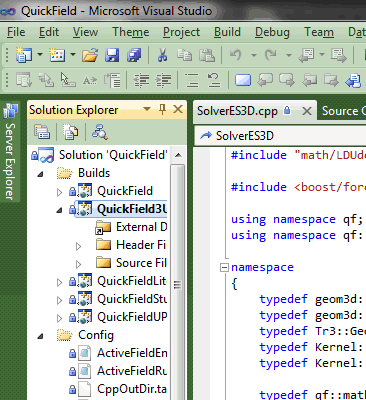The image size is (366, 400).
Task: Open the New Project dropdown arrow
Action: (x=40, y=54)
